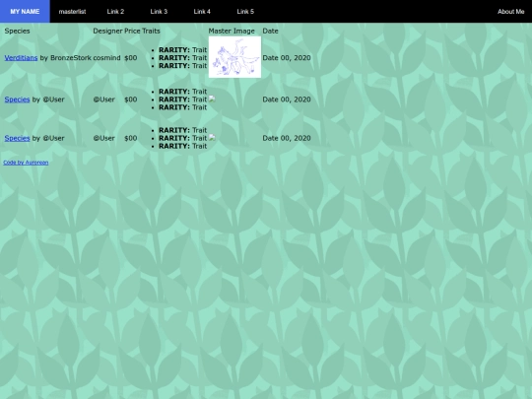The image size is (532, 399).
Task: Open the masterlist nav link
Action: click(72, 11)
